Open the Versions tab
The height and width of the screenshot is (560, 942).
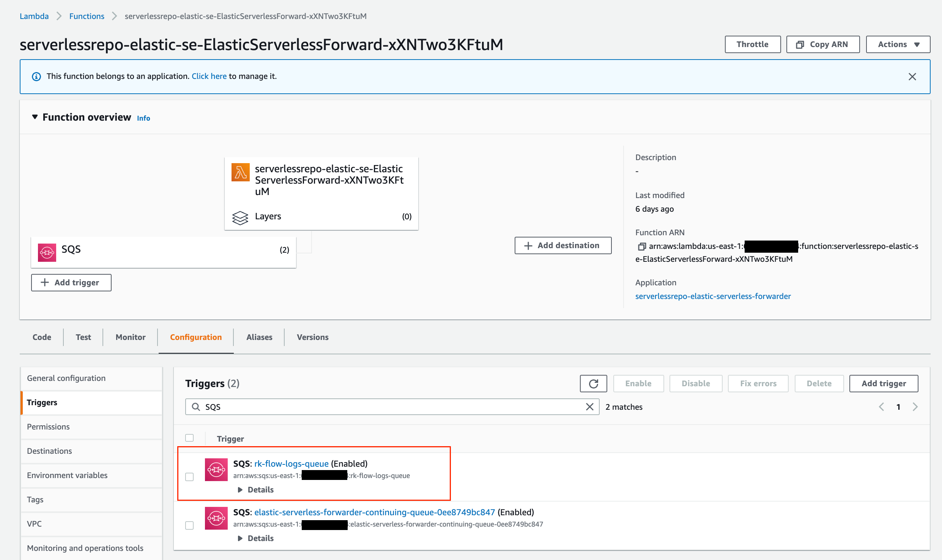click(313, 337)
